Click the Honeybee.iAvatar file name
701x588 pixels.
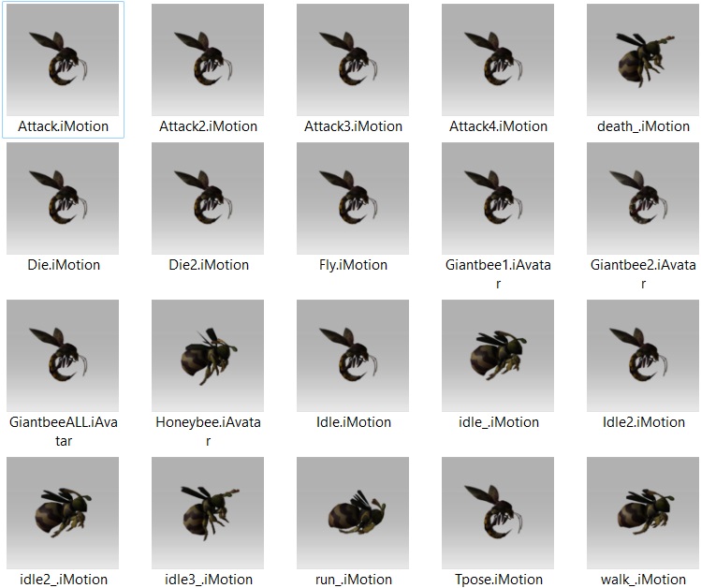[208, 432]
